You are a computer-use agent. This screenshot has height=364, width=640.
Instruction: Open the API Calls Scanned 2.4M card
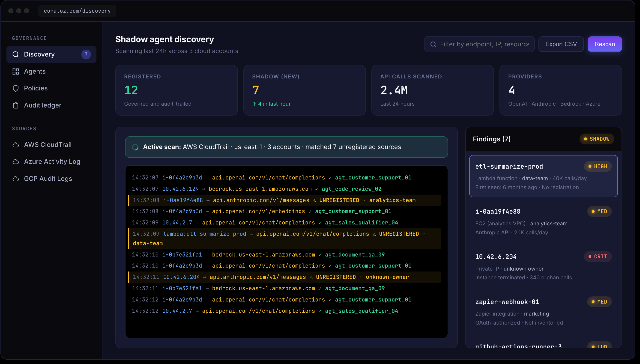(x=432, y=90)
